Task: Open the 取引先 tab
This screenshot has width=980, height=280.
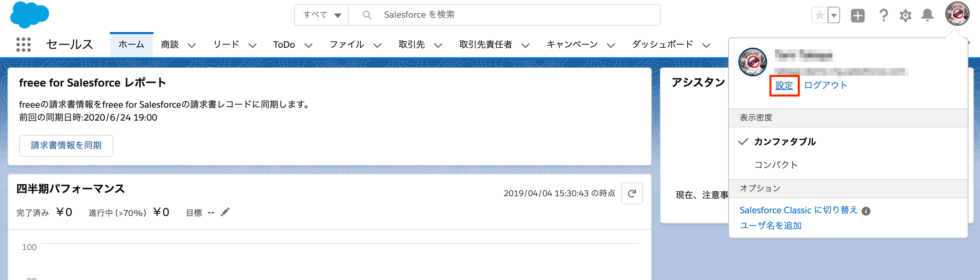Action: pos(411,44)
